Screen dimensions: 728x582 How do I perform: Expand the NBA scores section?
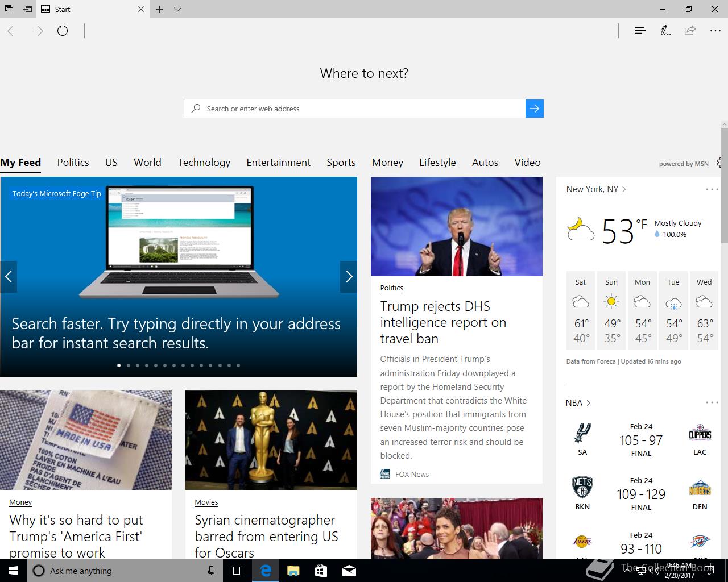click(x=578, y=403)
